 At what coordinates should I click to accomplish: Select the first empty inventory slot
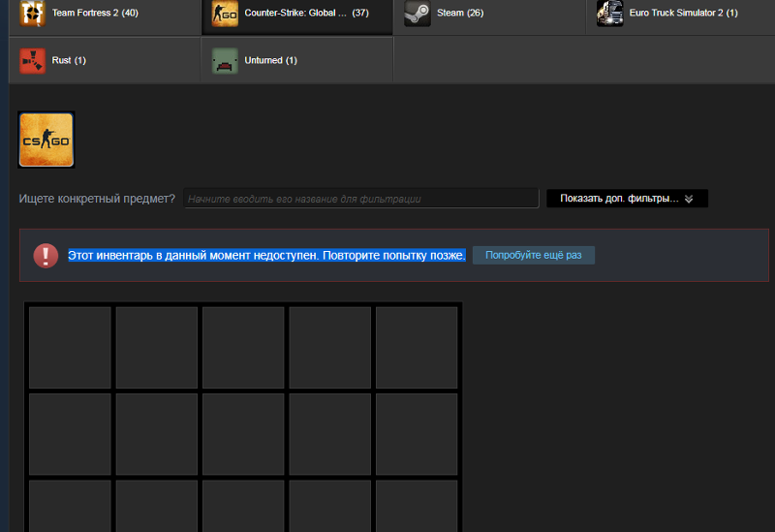[x=70, y=347]
